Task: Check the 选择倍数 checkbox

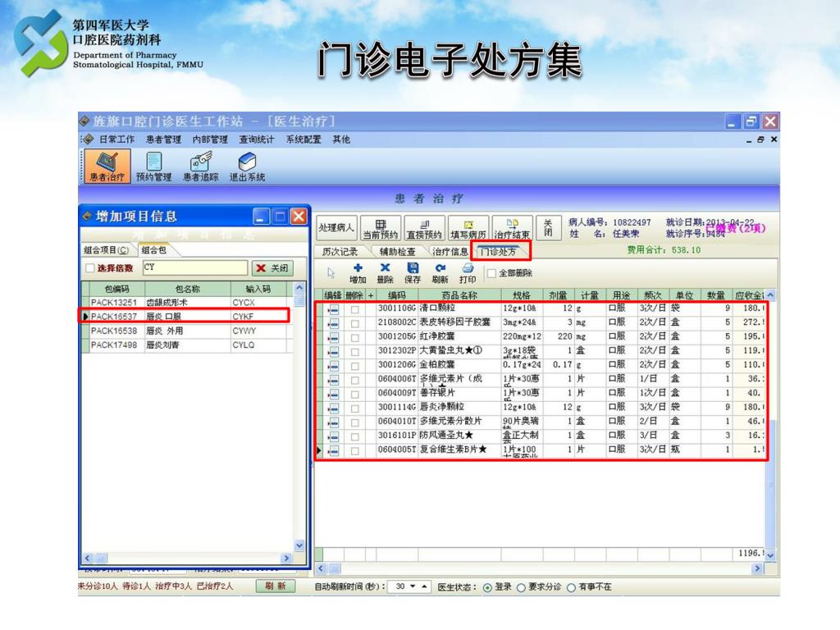Action: click(x=90, y=268)
